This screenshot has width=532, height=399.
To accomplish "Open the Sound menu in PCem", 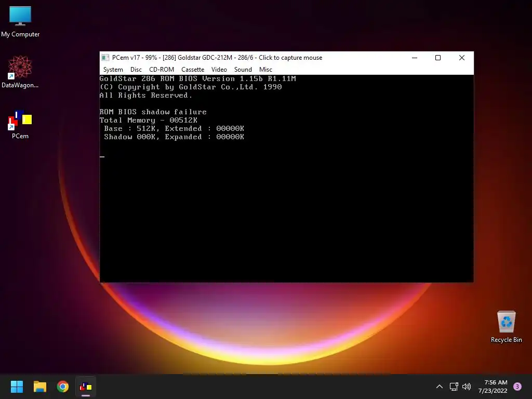I will click(243, 70).
